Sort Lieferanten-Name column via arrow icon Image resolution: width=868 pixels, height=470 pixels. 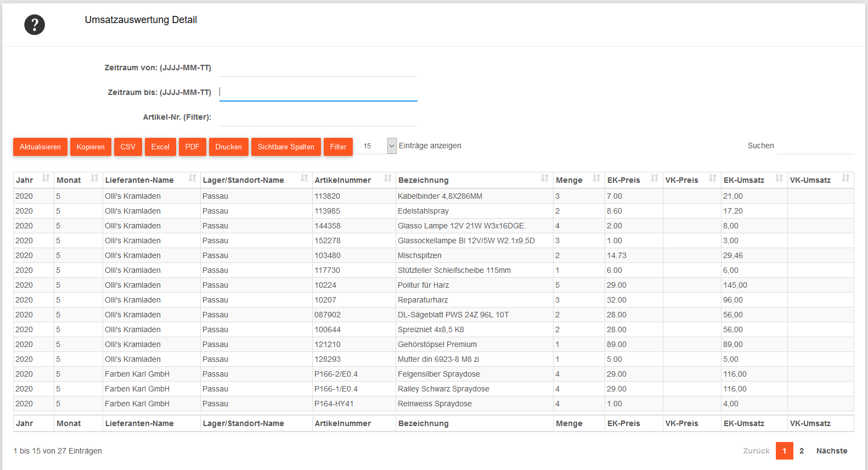(192, 178)
